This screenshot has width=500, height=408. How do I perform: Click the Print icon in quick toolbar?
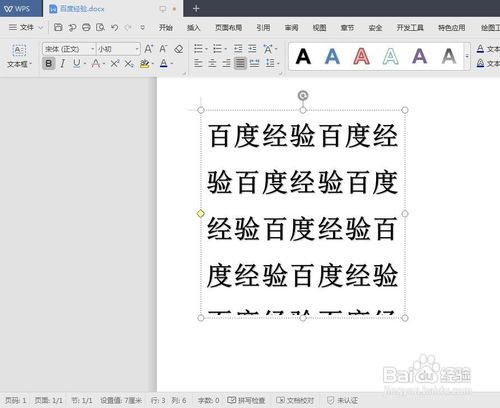86,27
